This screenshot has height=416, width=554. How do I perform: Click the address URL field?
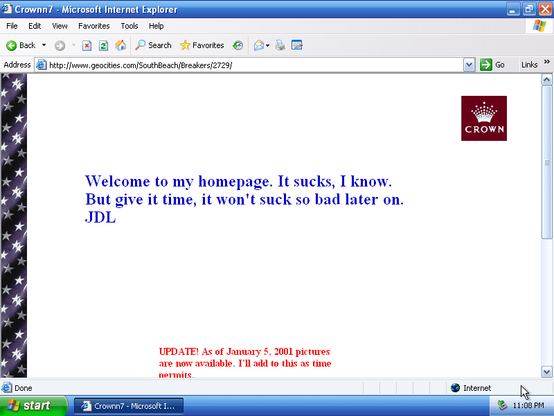click(x=255, y=65)
